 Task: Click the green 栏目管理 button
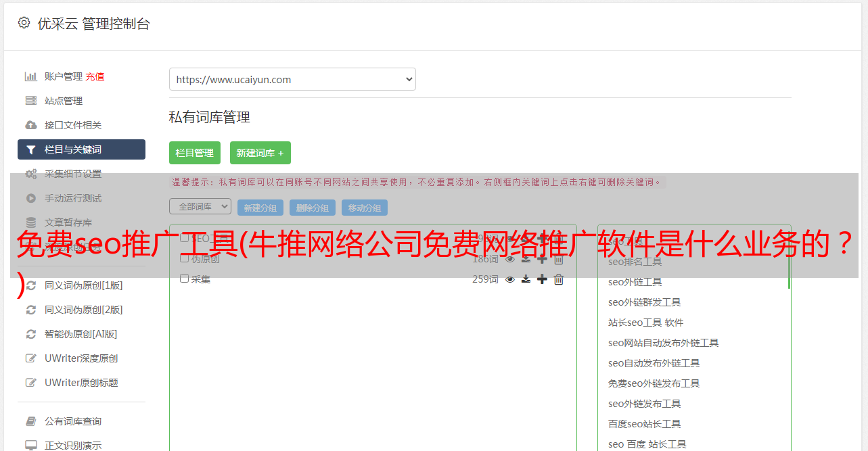point(195,153)
